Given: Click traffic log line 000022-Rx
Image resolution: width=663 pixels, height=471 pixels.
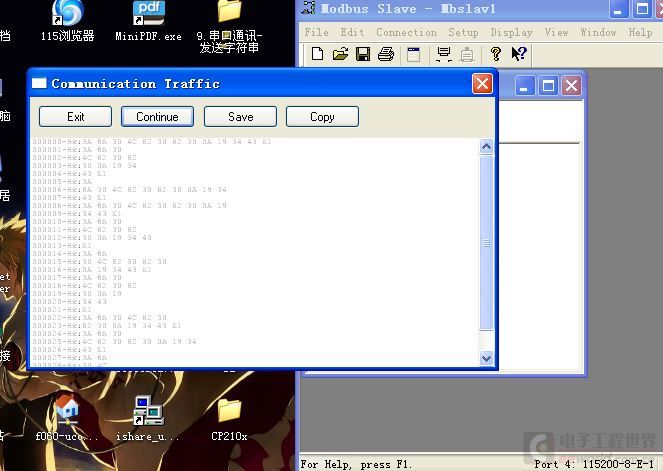Looking at the screenshot, I should tap(99, 318).
